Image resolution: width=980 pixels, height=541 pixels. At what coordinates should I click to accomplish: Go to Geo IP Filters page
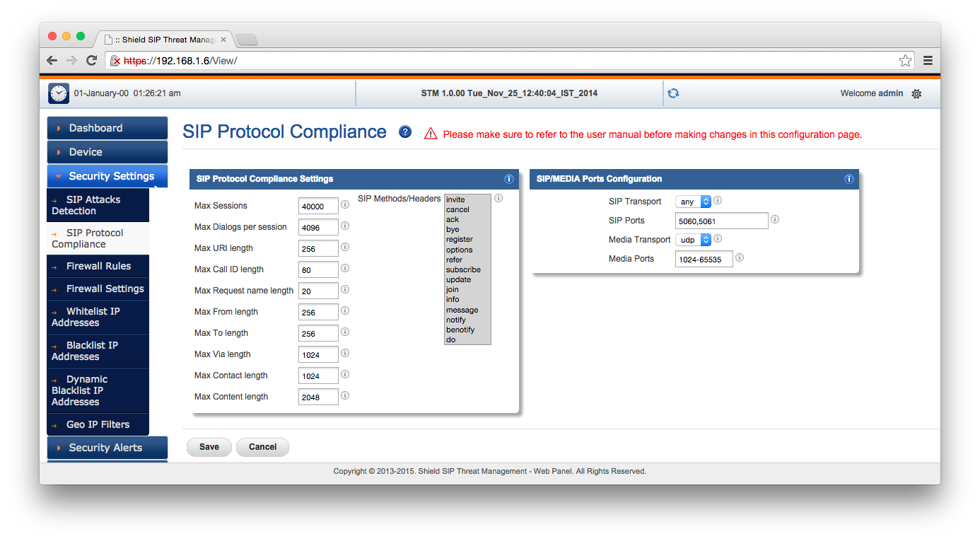[x=98, y=424]
